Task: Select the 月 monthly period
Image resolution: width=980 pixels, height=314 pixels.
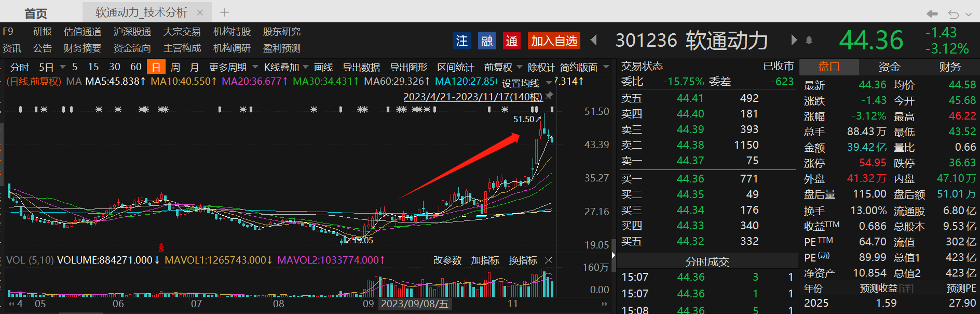Action: pos(194,67)
